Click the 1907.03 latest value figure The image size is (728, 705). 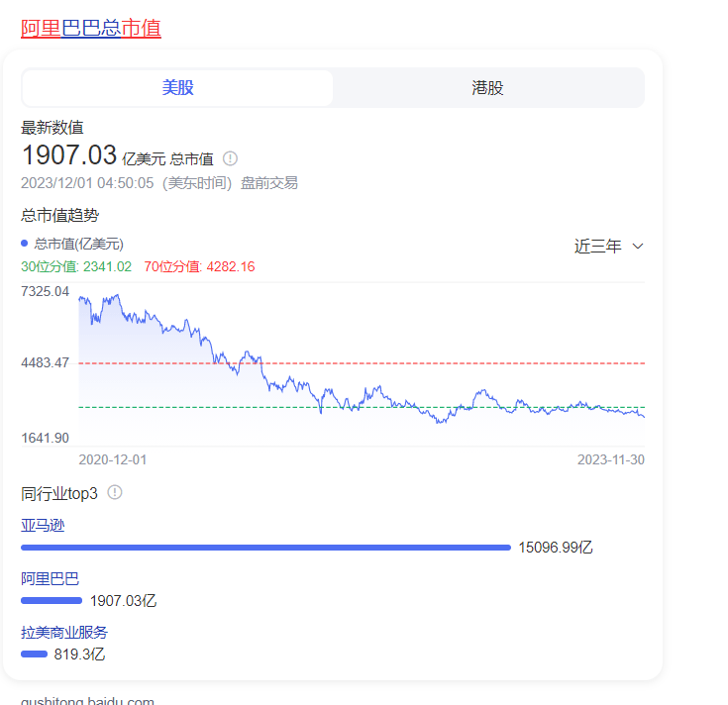(x=69, y=155)
